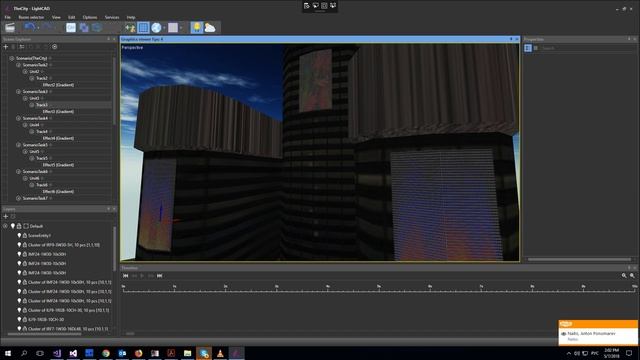
Task: Click the timeline zoom in magnifier
Action: coord(624,276)
